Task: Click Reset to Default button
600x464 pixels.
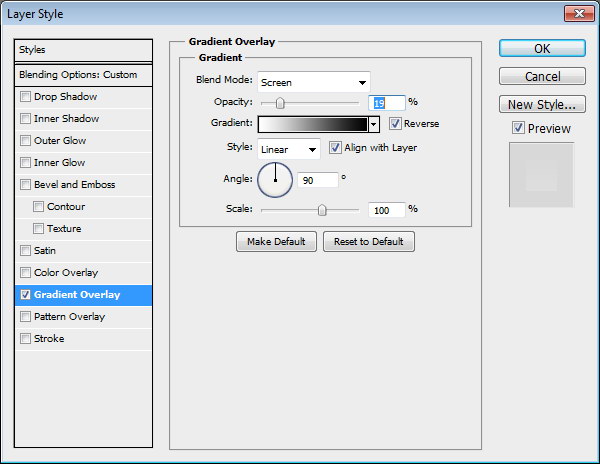Action: pos(368,242)
